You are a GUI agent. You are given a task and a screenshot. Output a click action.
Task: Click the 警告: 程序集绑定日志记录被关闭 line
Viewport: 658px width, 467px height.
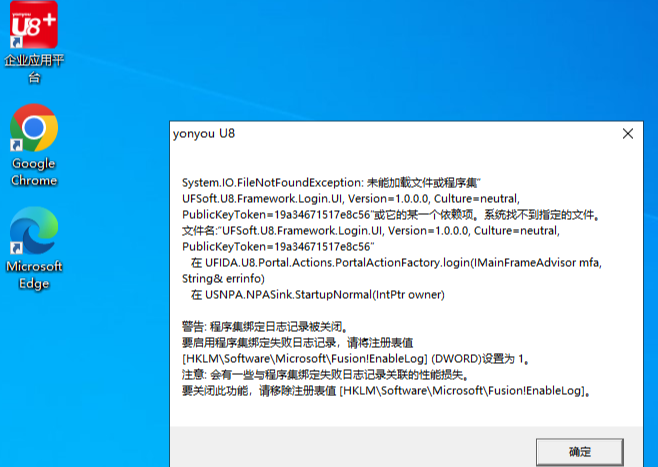[x=265, y=326]
